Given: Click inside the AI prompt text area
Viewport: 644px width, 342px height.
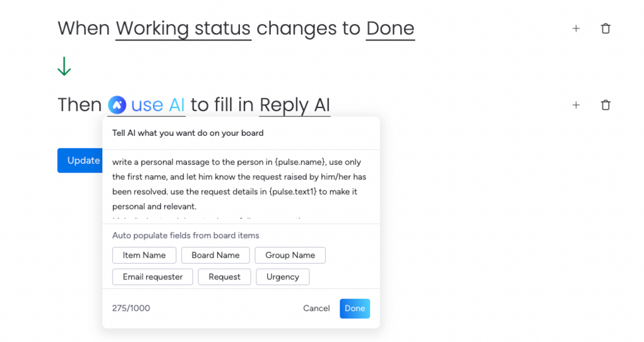Looking at the screenshot, I should coord(240,183).
